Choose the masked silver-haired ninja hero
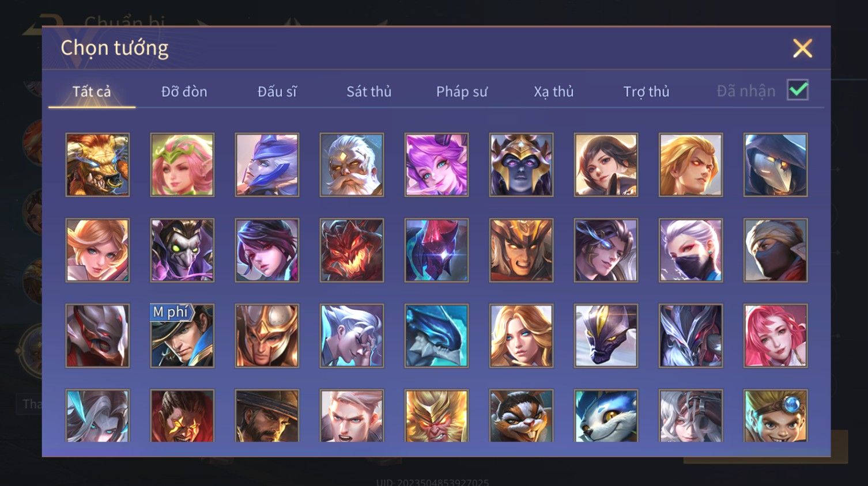The width and height of the screenshot is (868, 486). tap(690, 250)
